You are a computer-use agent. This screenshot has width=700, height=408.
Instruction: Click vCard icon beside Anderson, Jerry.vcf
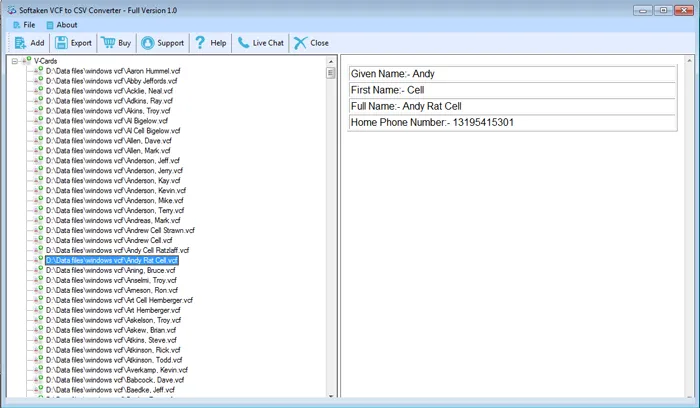click(x=38, y=171)
